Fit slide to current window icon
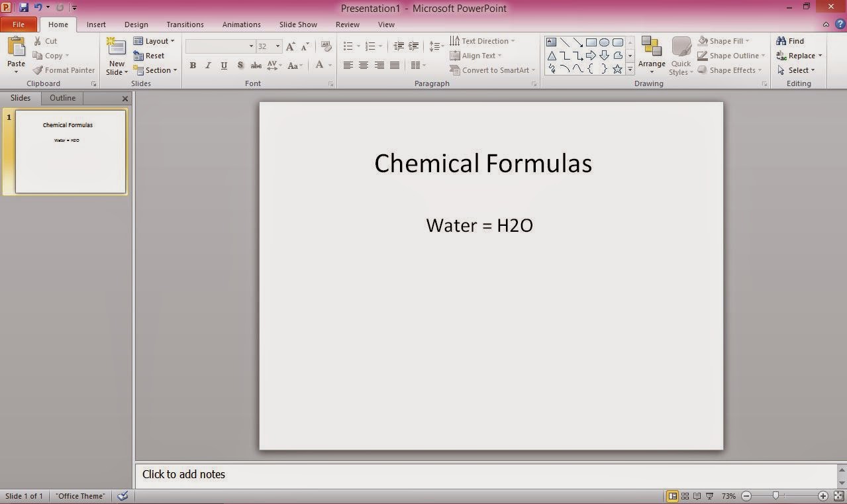This screenshot has height=504, width=847. [x=839, y=495]
